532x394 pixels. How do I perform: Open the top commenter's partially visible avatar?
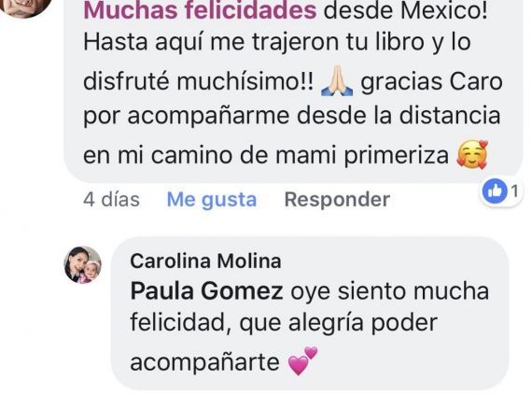24,7
